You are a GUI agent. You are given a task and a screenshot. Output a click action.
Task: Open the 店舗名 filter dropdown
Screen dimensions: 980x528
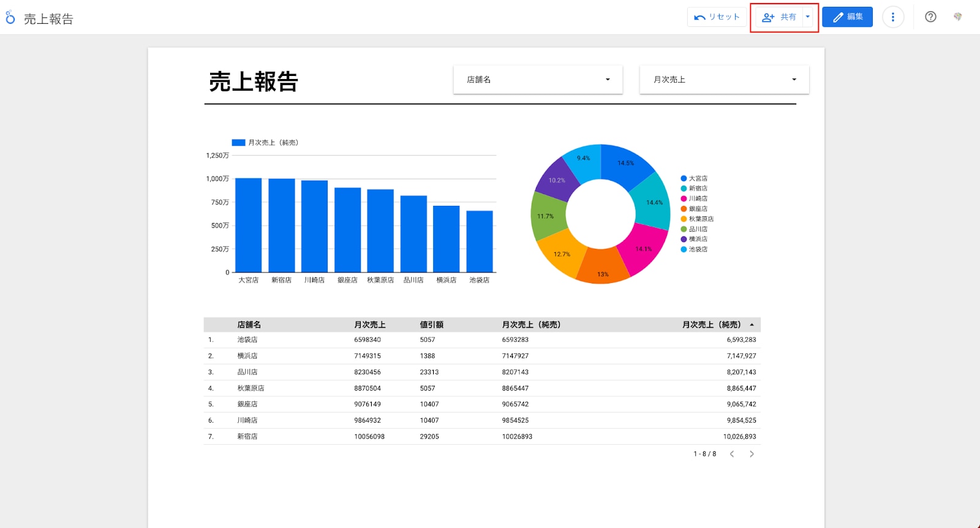(538, 80)
